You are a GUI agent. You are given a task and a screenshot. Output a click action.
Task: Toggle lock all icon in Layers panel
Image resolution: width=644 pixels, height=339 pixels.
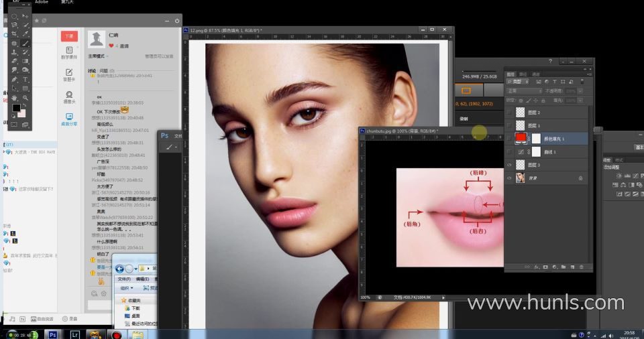click(x=543, y=100)
